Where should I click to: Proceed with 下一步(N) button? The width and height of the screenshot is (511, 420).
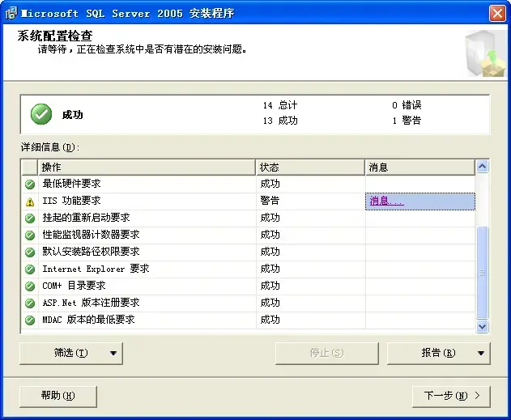click(x=451, y=397)
